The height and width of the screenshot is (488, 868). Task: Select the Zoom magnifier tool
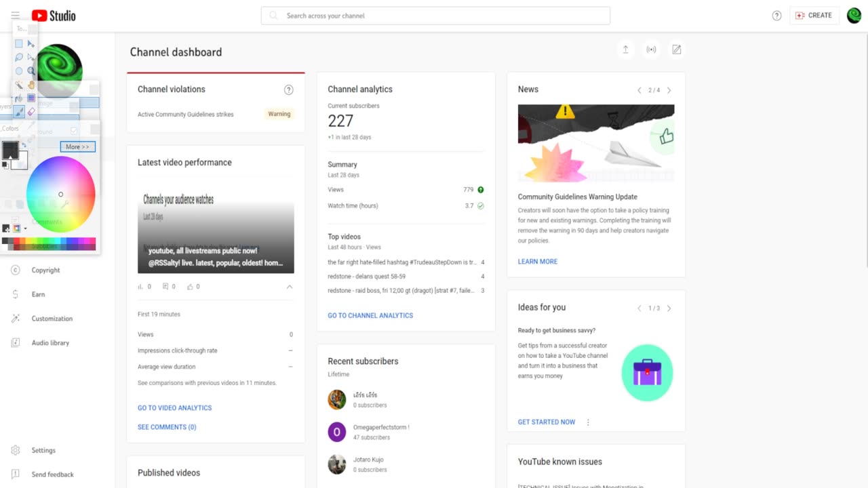click(31, 70)
